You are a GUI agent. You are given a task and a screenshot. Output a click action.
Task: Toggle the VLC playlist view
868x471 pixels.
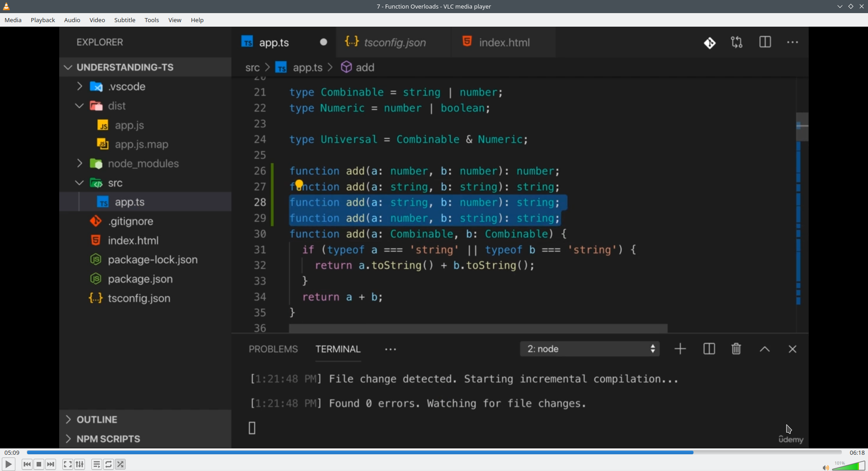pyautogui.click(x=97, y=464)
